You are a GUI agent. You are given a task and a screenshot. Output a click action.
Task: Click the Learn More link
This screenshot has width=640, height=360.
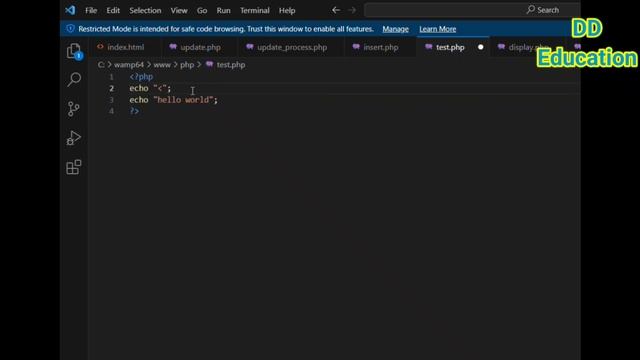tap(438, 29)
